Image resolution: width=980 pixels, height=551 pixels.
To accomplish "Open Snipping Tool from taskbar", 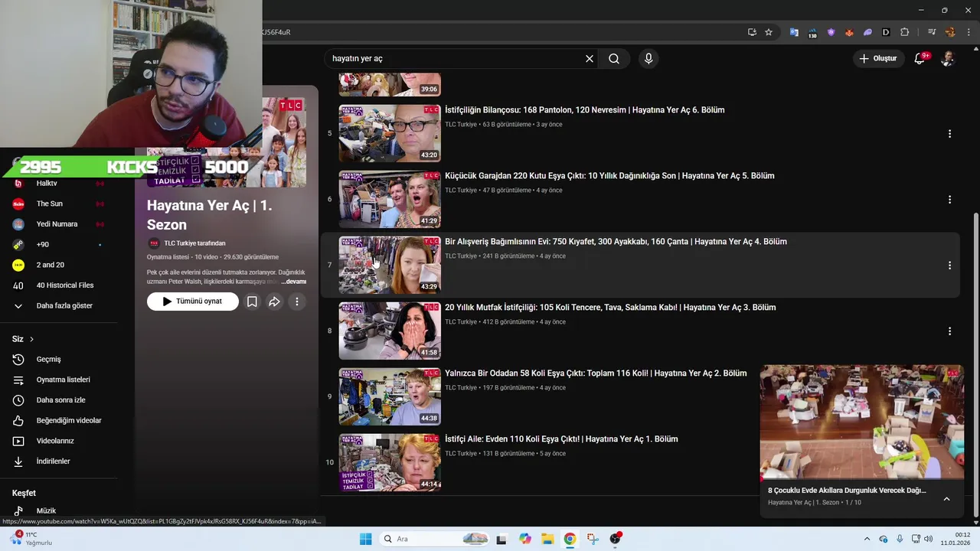I will pyautogui.click(x=593, y=539).
